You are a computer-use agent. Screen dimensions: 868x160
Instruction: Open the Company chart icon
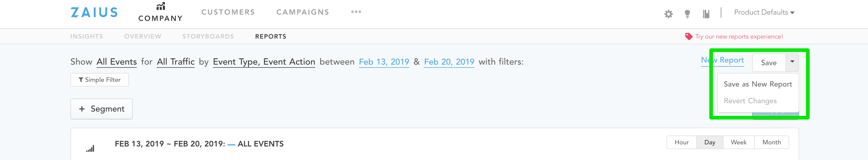click(x=161, y=7)
